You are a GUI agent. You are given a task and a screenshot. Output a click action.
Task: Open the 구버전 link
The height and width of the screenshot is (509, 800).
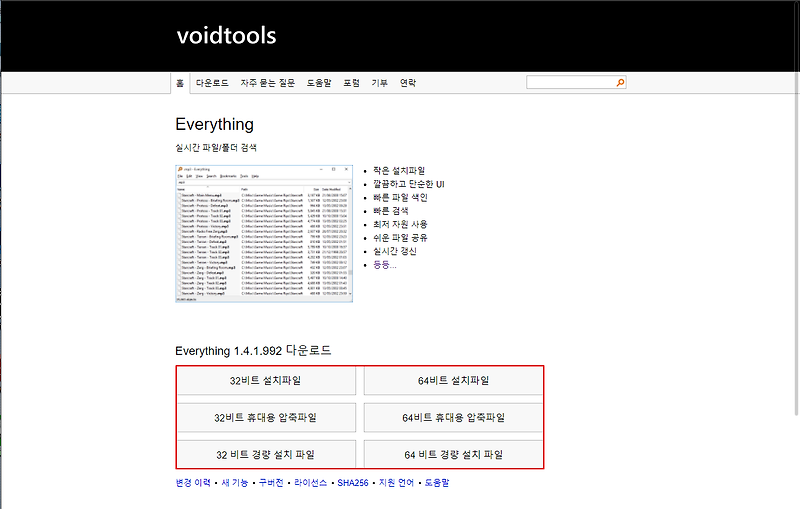pyautogui.click(x=271, y=482)
